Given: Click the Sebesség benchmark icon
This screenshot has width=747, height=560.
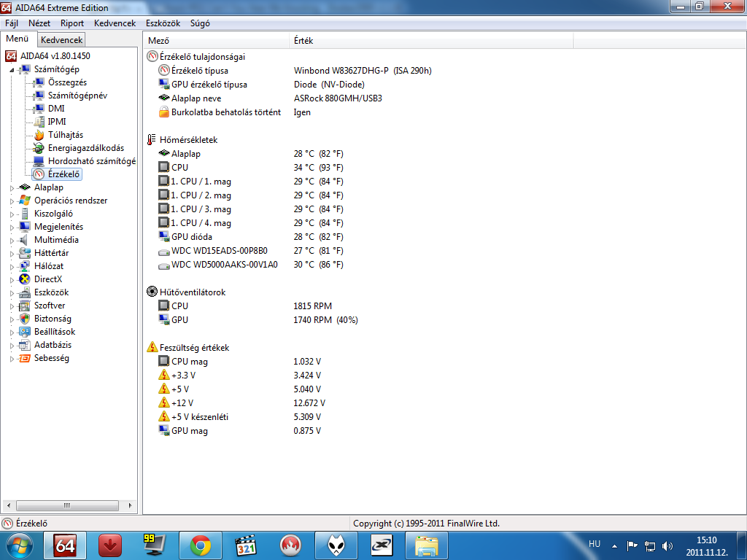Looking at the screenshot, I should [25, 358].
